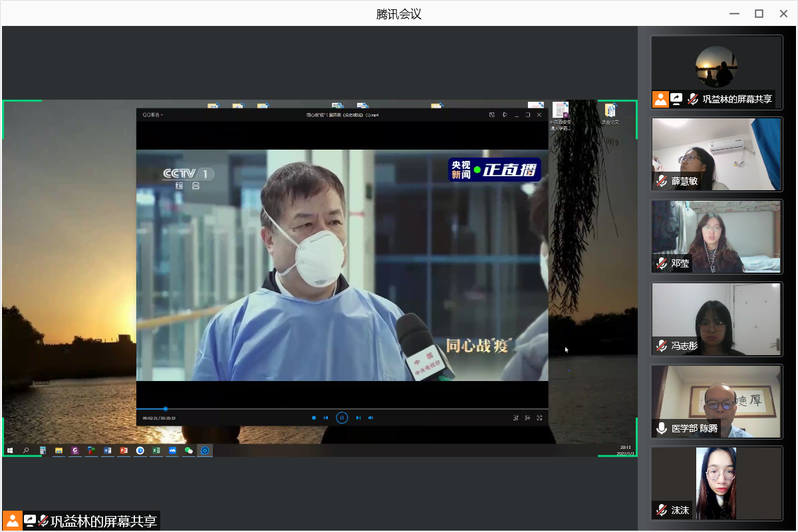Viewport: 798px width, 532px height.
Task: Click the QQ Player mini mode icon
Action: [x=492, y=115]
